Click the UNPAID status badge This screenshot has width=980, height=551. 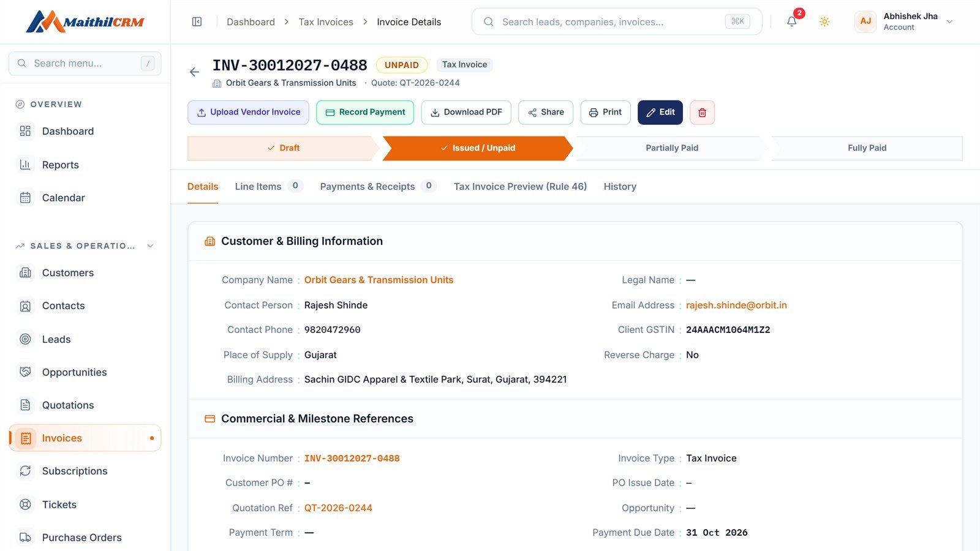click(402, 65)
